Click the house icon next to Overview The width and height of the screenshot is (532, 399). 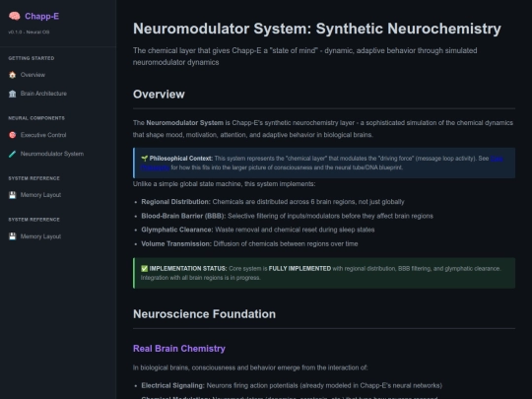(x=13, y=75)
